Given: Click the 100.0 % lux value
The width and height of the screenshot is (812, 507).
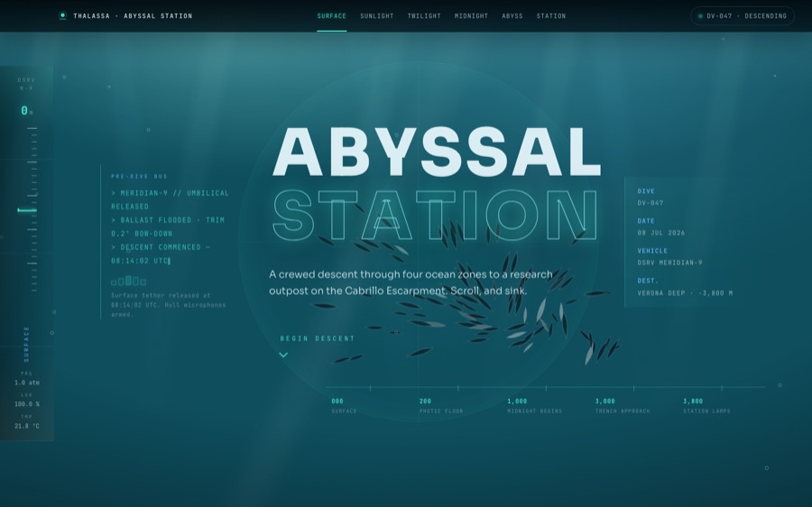Looking at the screenshot, I should 27,404.
